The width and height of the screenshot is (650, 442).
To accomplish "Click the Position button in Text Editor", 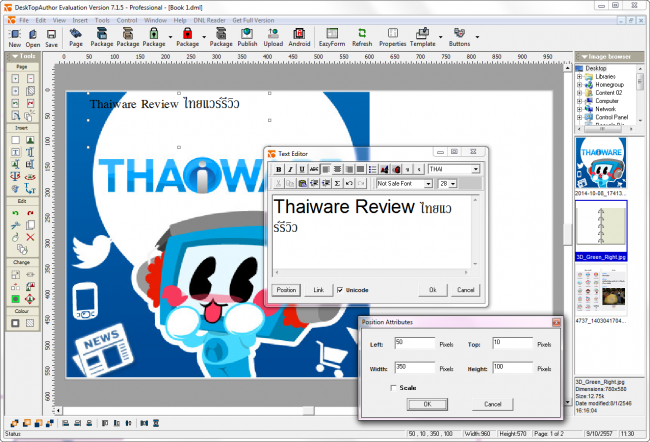I will click(286, 290).
